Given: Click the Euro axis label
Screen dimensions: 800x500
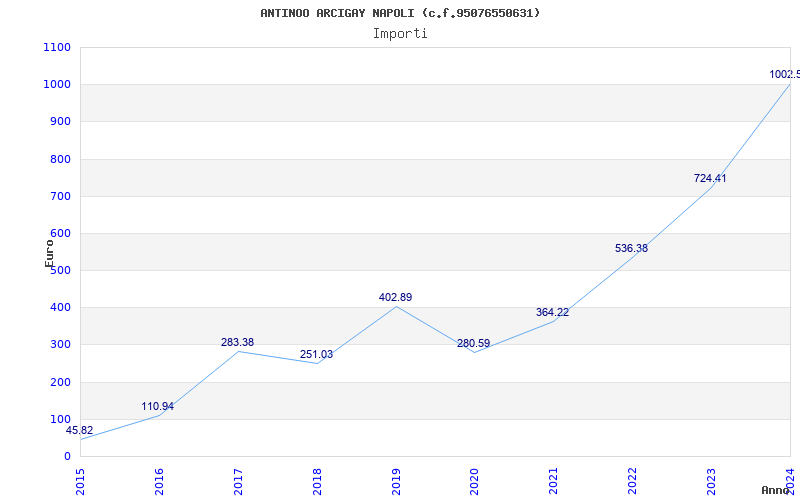Looking at the screenshot, I should tap(49, 254).
